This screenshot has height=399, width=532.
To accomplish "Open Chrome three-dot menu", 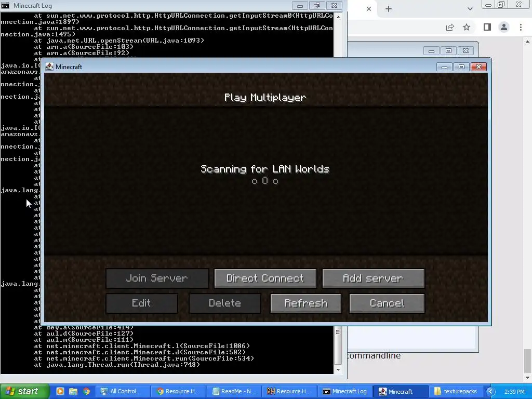I will click(521, 27).
